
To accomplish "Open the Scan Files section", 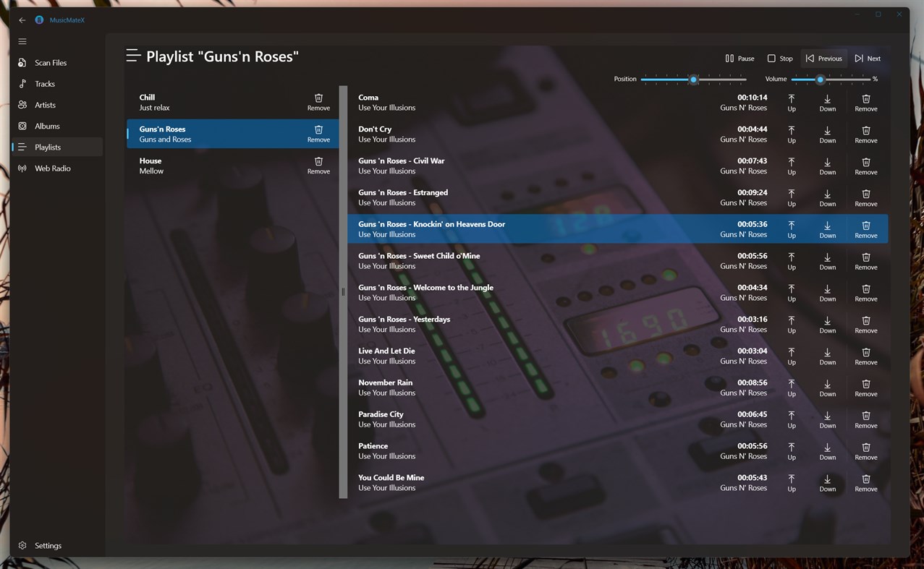I will (x=22, y=63).
